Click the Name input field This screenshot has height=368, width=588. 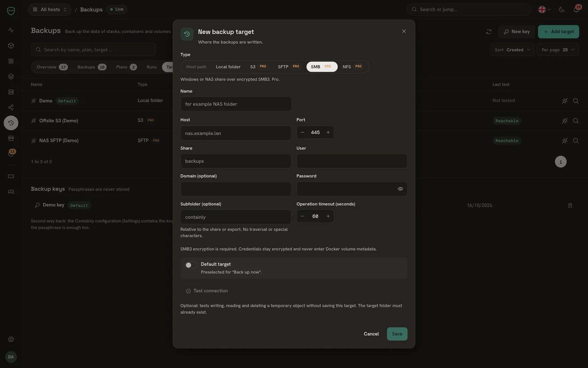tap(236, 104)
